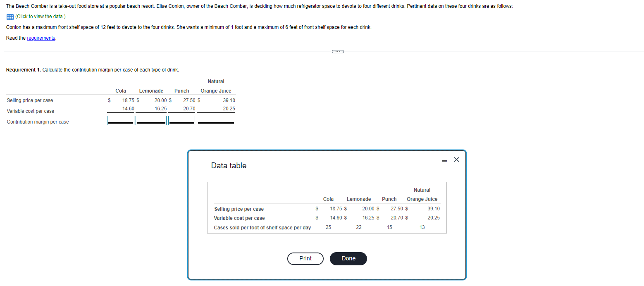This screenshot has height=286, width=644.
Task: Click Cola variable cost 14.60 in worksheet
Action: click(x=128, y=109)
